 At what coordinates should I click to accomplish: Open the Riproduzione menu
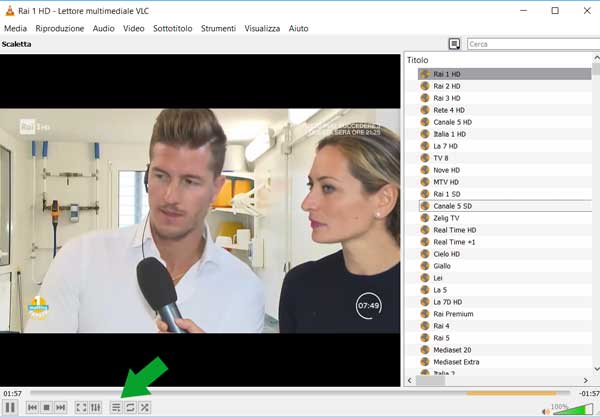coord(60,28)
